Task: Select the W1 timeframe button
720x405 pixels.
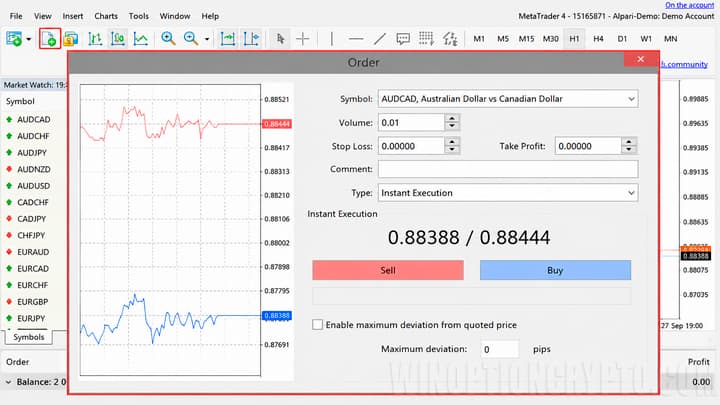Action: pyautogui.click(x=646, y=39)
